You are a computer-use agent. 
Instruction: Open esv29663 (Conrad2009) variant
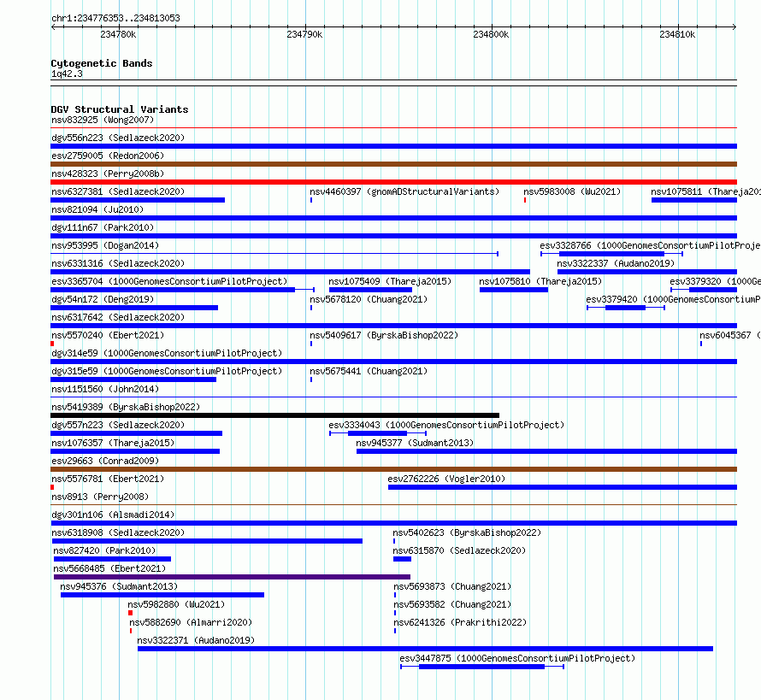pos(105,461)
